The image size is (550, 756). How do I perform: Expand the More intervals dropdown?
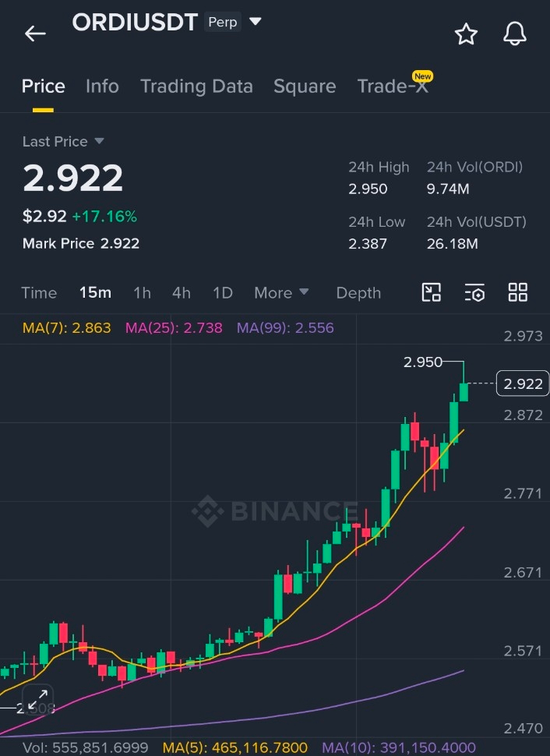(281, 293)
